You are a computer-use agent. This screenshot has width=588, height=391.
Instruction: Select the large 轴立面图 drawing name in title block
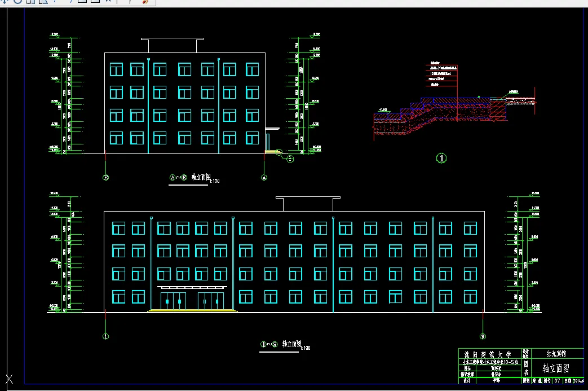tap(556, 368)
